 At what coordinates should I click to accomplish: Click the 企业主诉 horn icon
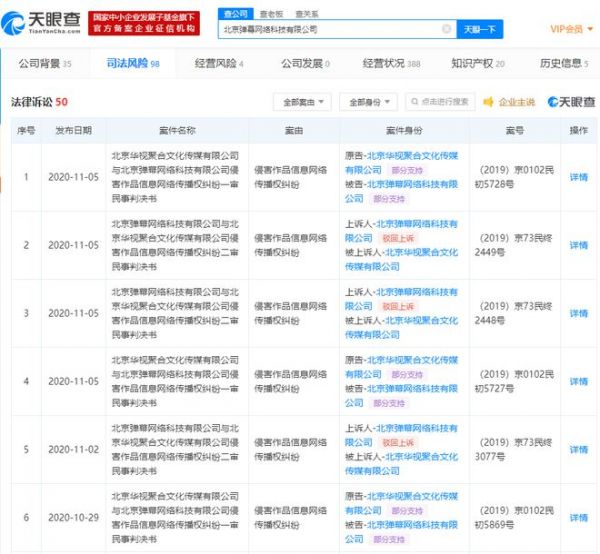pyautogui.click(x=489, y=102)
